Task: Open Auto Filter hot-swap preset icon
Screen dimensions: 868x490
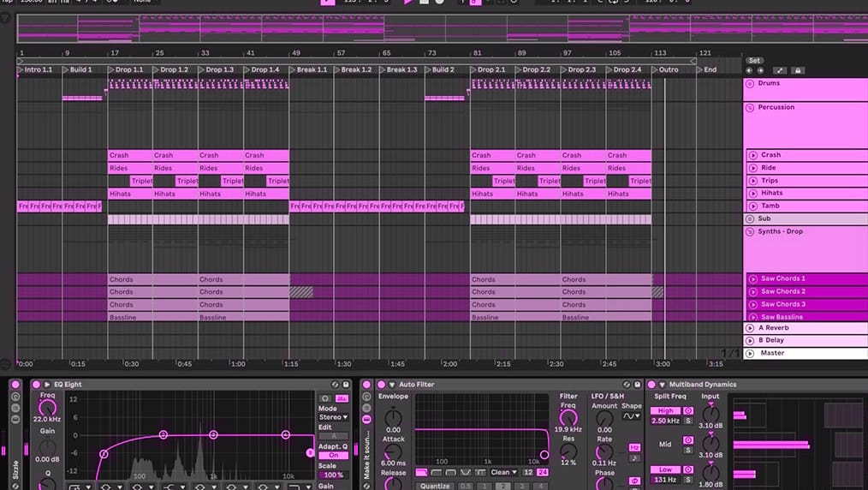Action: 627,385
